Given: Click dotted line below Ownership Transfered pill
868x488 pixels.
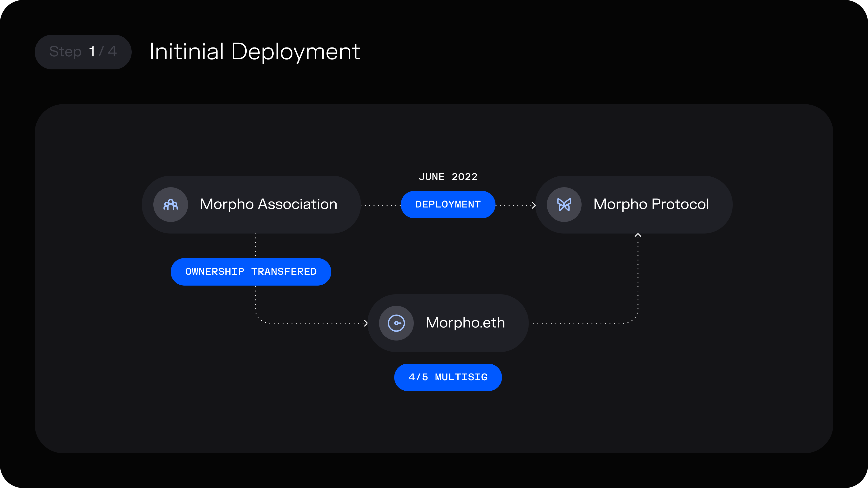Looking at the screenshot, I should pos(255,300).
